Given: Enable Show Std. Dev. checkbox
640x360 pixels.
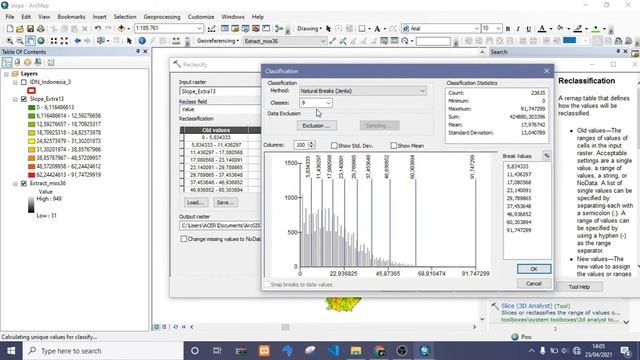Looking at the screenshot, I should 334,145.
